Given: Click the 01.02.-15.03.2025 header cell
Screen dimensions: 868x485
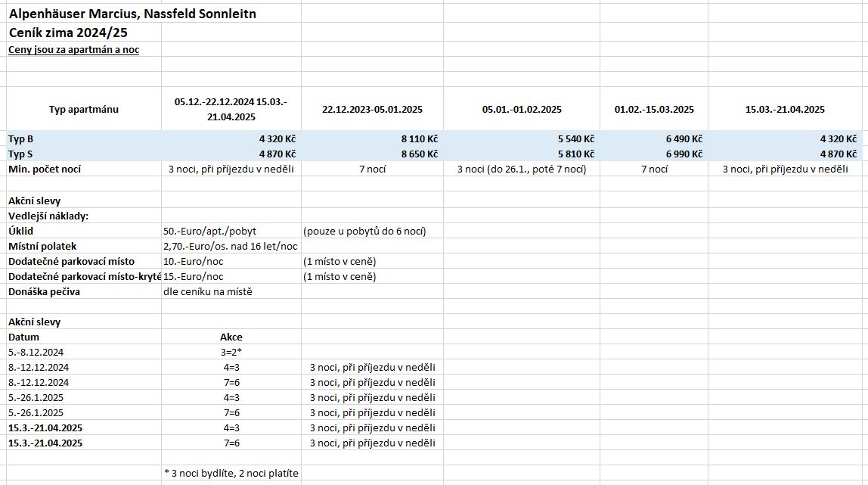Looking at the screenshot, I should click(x=654, y=109).
